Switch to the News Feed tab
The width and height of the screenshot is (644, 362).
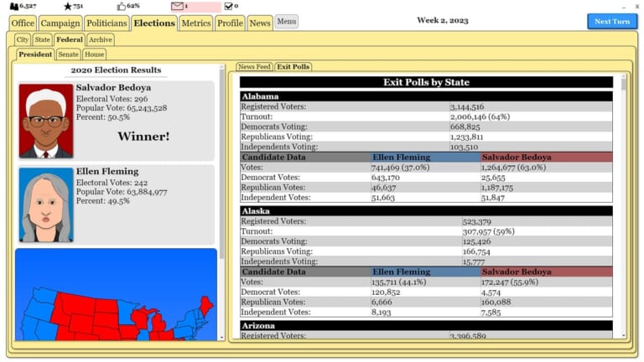coord(253,66)
